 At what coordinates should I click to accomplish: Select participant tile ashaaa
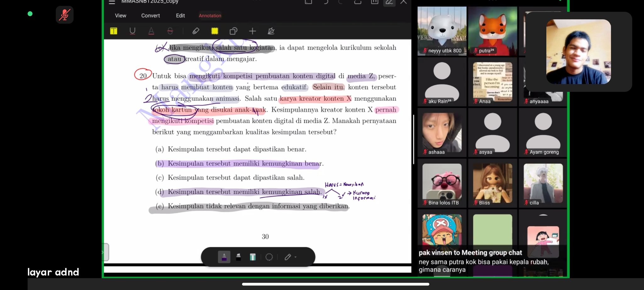coord(442,132)
